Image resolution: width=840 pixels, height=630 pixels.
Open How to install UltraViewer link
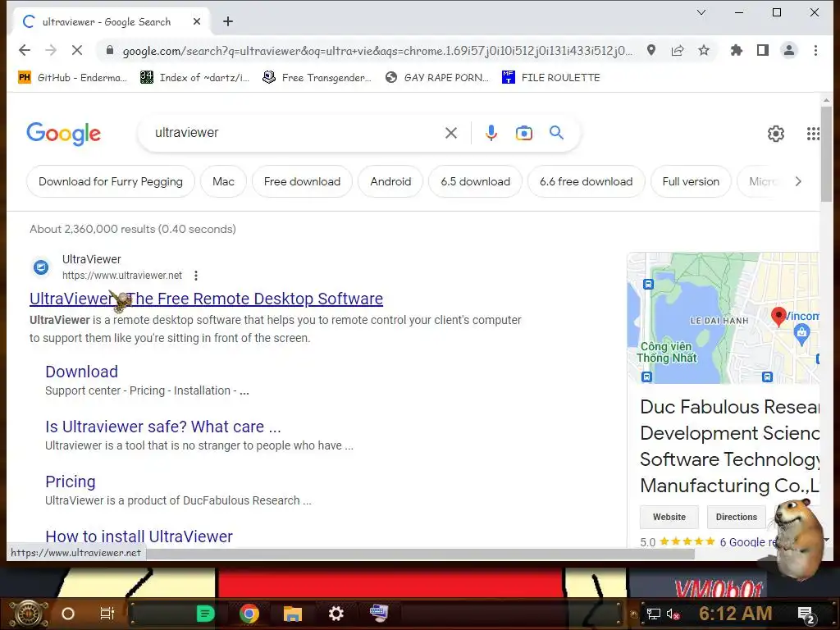[x=139, y=536]
